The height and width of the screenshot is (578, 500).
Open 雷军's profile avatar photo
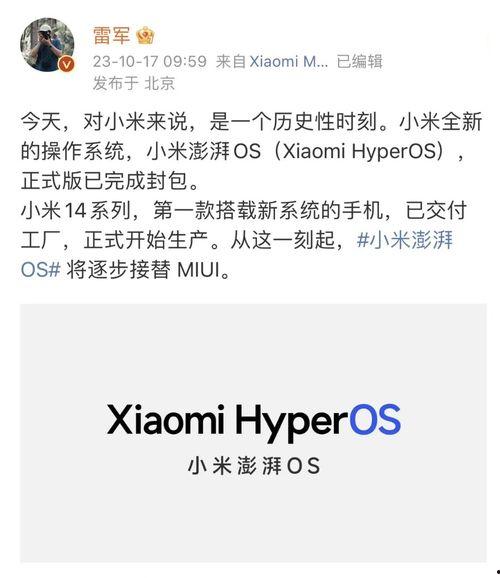47,44
